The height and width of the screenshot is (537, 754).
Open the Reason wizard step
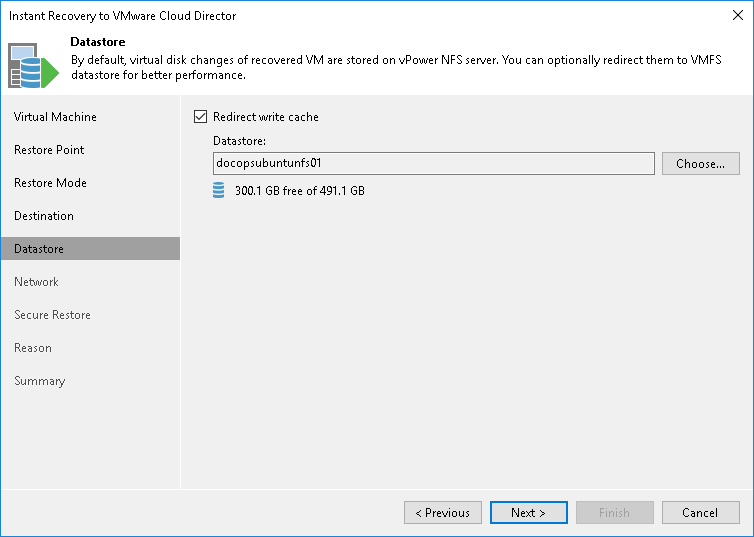(33, 348)
